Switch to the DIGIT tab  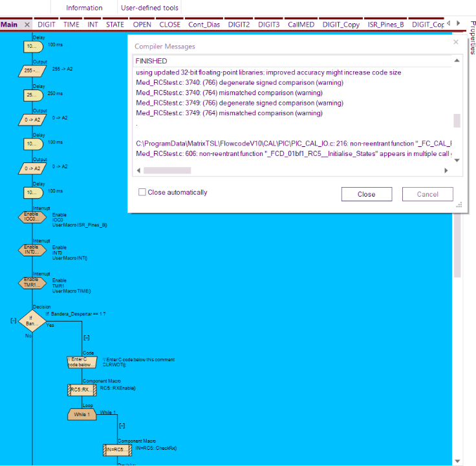[x=47, y=25]
